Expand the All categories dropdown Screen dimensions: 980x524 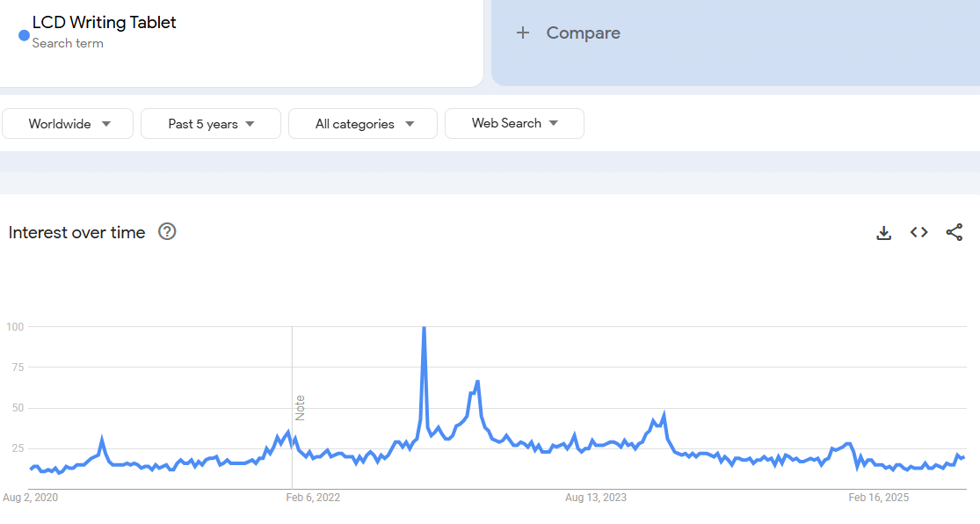point(363,124)
